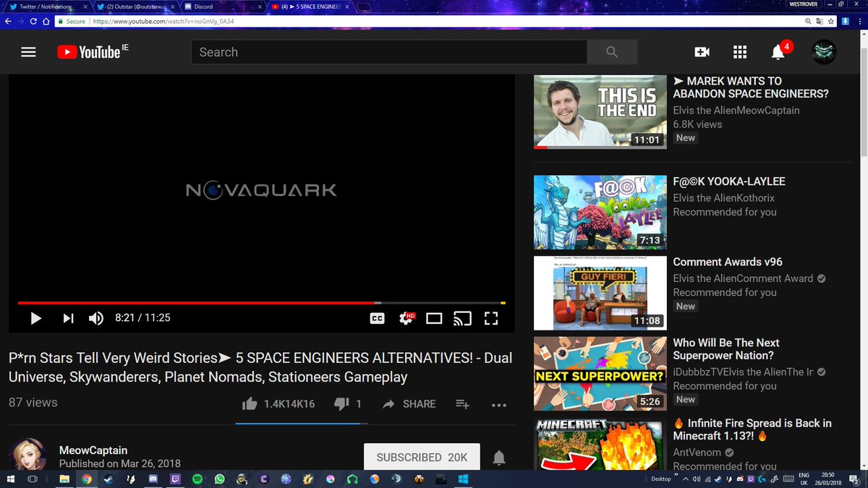The height and width of the screenshot is (488, 868).
Task: Open the upload video camera icon
Action: 702,52
